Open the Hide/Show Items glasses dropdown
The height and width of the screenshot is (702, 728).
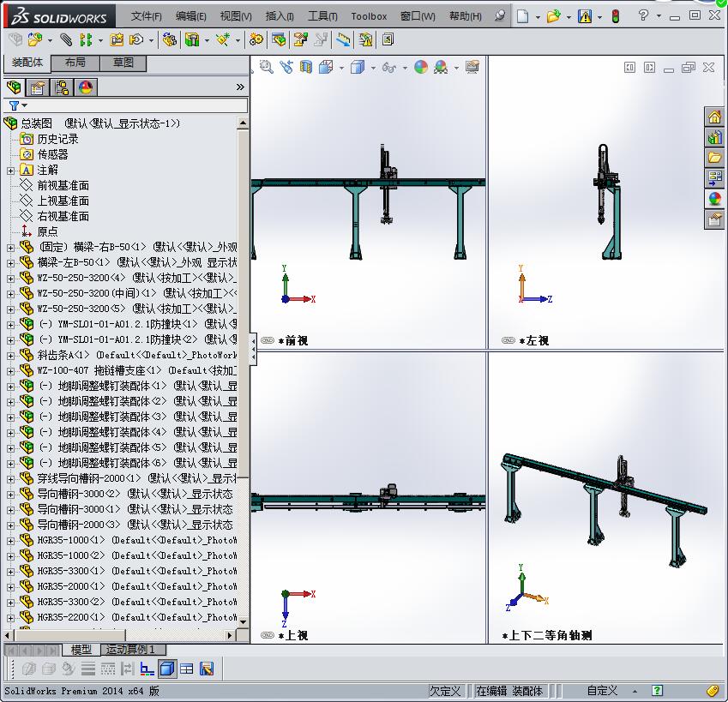405,68
